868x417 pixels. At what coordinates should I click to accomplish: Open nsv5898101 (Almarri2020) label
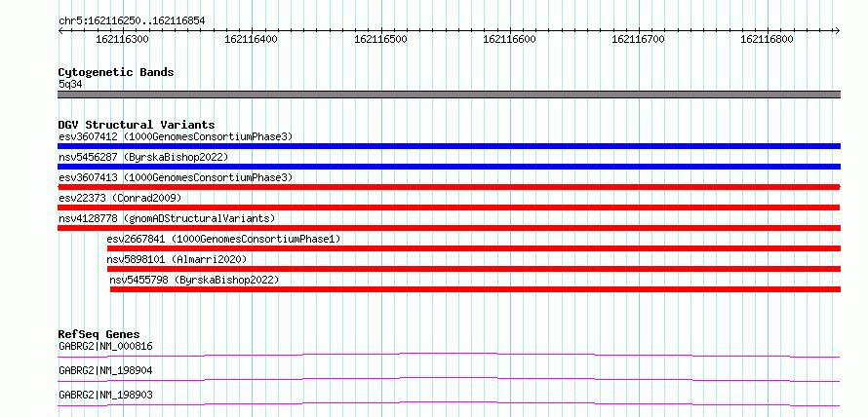coord(177,259)
